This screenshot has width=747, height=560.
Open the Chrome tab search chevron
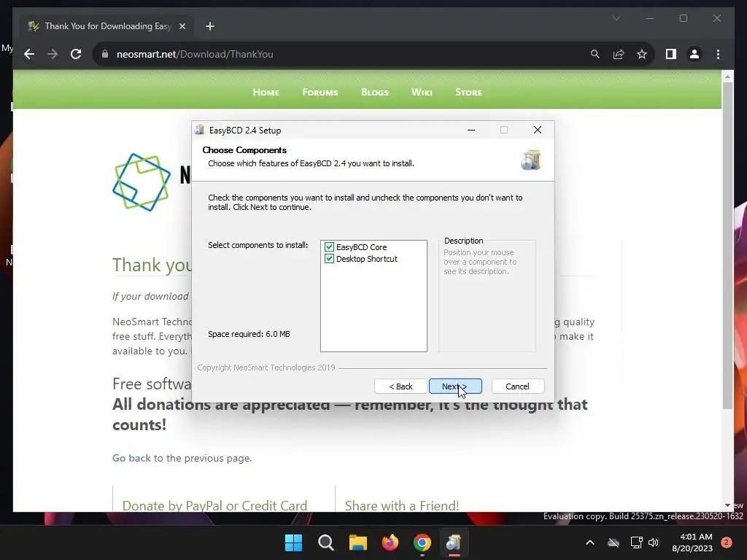pyautogui.click(x=616, y=18)
